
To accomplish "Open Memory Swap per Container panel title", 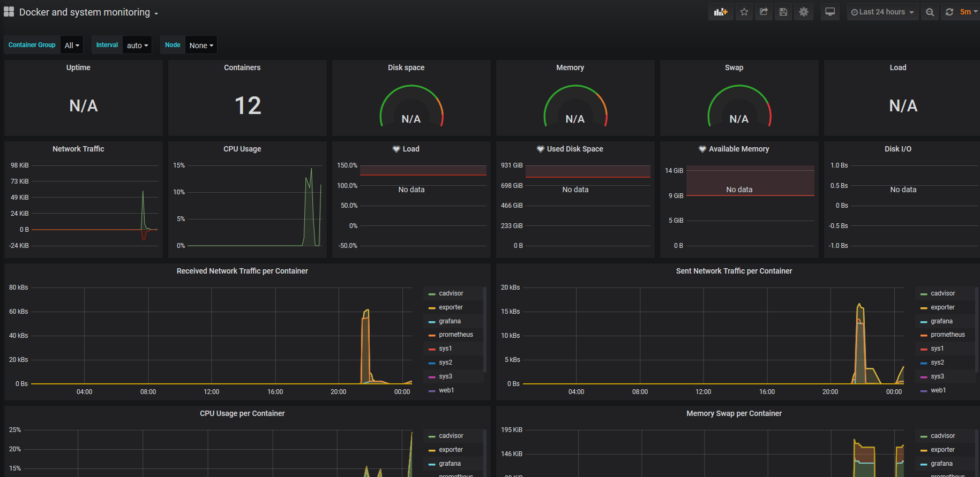I will click(734, 413).
